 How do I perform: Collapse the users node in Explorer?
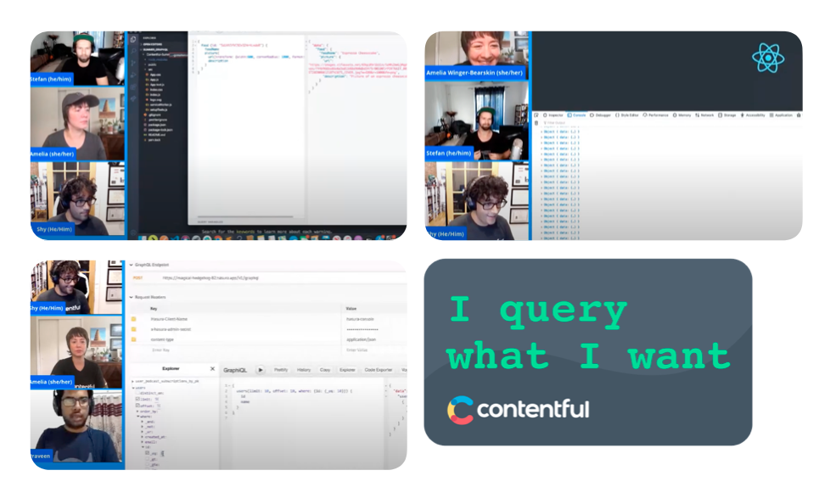coord(133,388)
